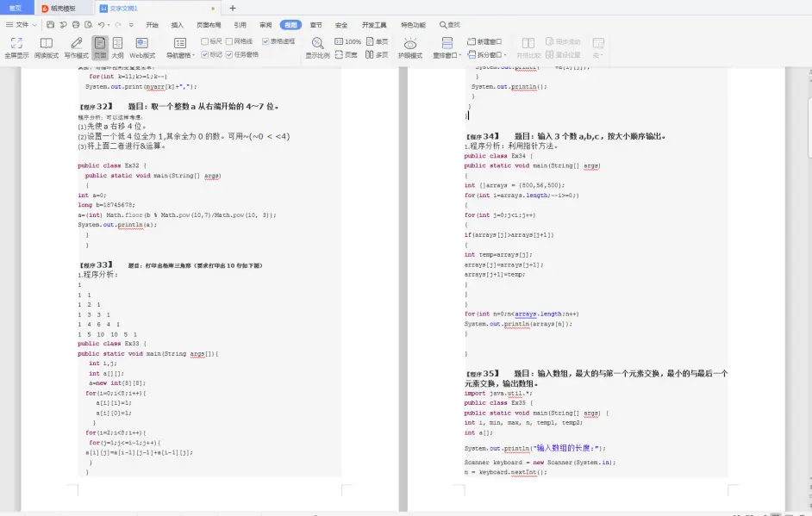Switch to Web版式 layout
This screenshot has width=812, height=516.
click(142, 47)
